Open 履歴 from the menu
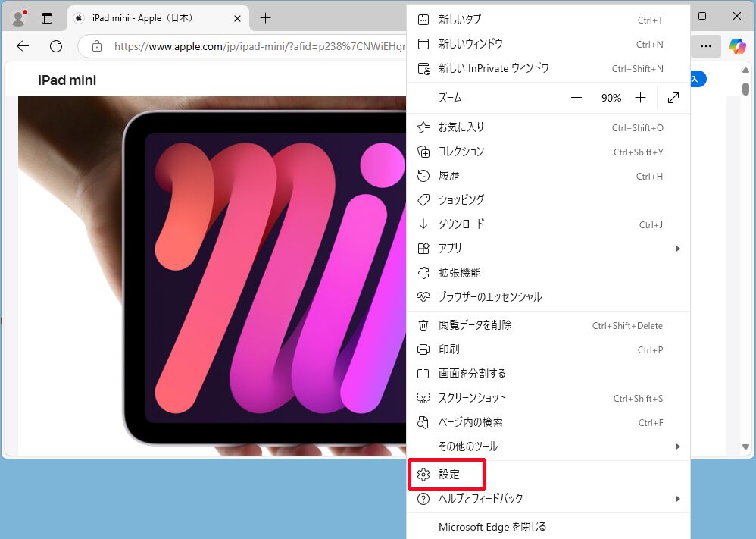 449,176
